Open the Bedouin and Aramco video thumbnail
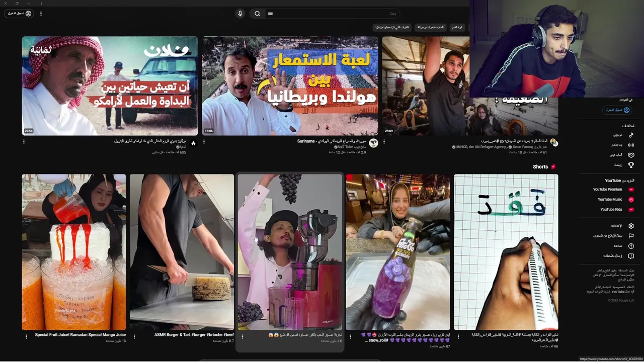This screenshot has height=362, width=644. coord(110,85)
